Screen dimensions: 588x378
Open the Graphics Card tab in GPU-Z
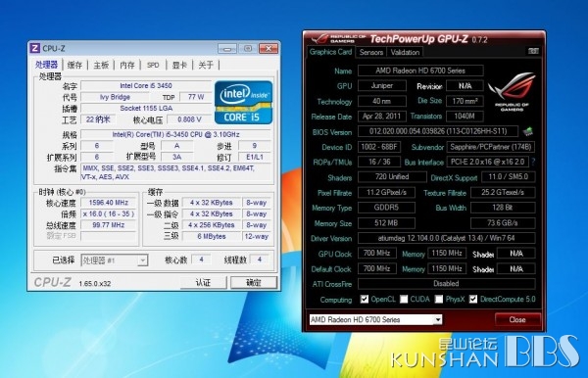pos(330,52)
